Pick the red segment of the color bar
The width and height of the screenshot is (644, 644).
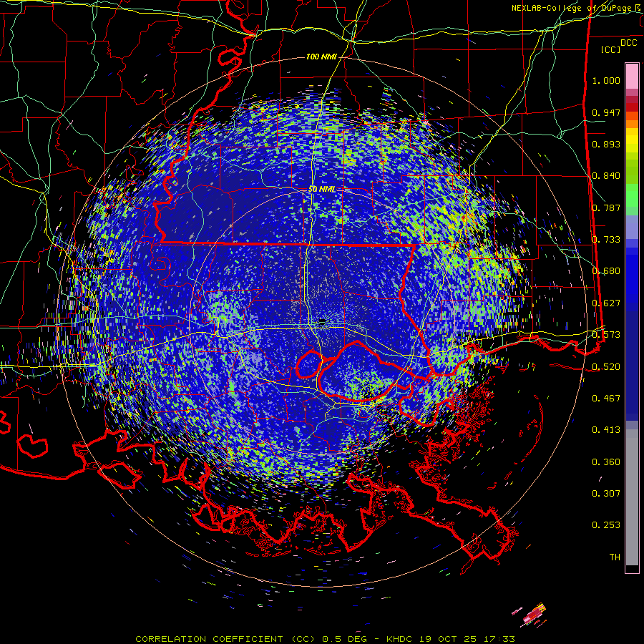(x=632, y=107)
